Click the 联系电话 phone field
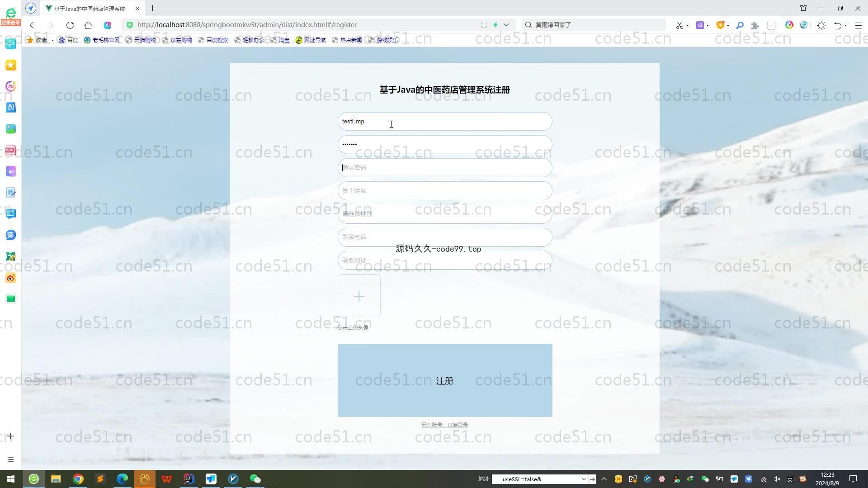 pyautogui.click(x=444, y=237)
